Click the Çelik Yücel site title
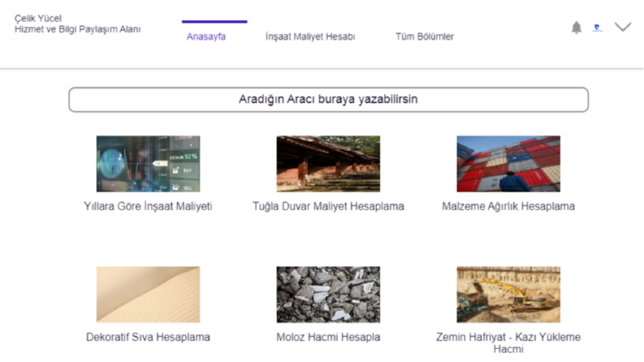 38,19
